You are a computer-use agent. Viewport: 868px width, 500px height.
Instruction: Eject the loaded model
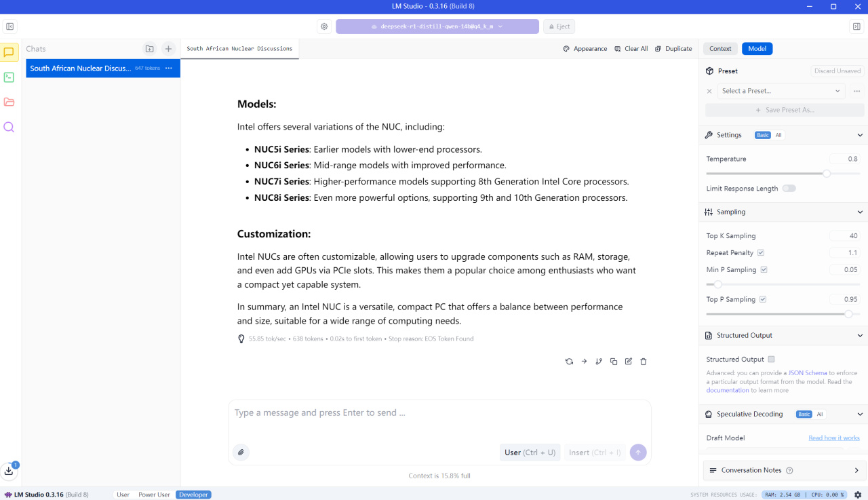click(x=559, y=26)
